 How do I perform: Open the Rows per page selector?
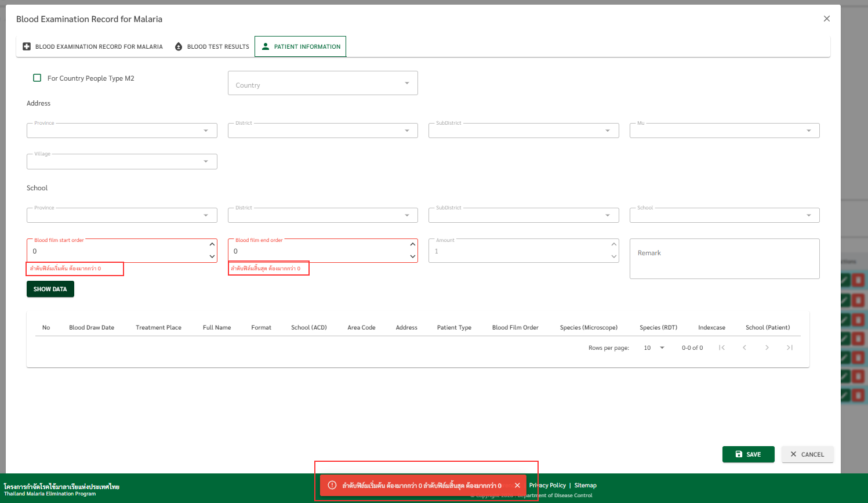tap(654, 348)
